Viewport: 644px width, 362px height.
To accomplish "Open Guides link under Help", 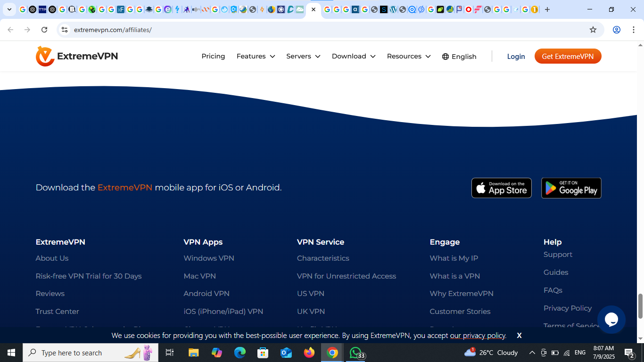I will 556,272.
